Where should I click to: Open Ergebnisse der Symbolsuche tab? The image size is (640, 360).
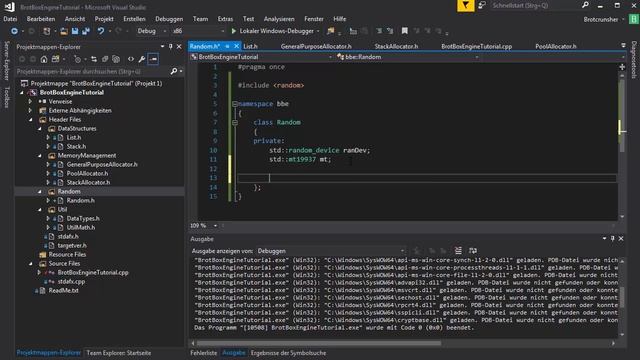click(x=288, y=353)
